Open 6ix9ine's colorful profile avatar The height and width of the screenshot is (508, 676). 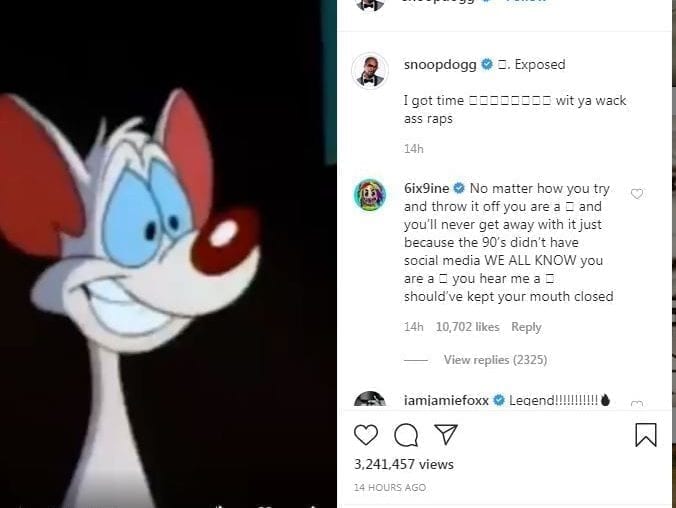pos(370,194)
